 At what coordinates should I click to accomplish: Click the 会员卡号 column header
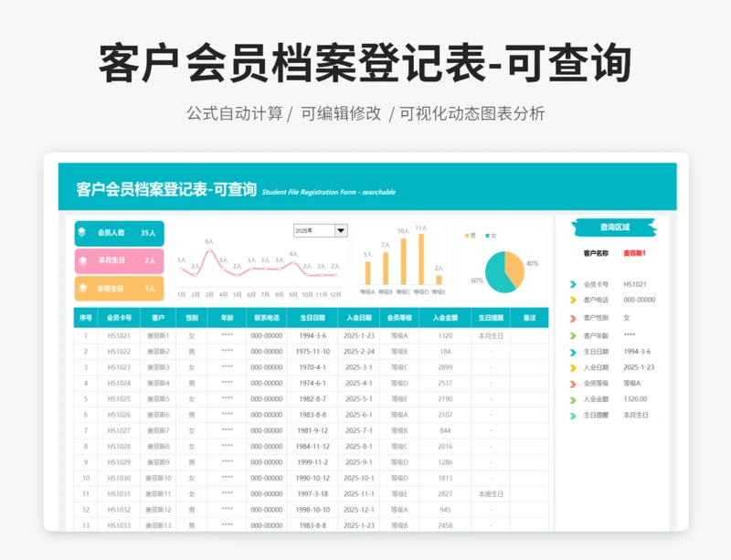[x=119, y=318]
